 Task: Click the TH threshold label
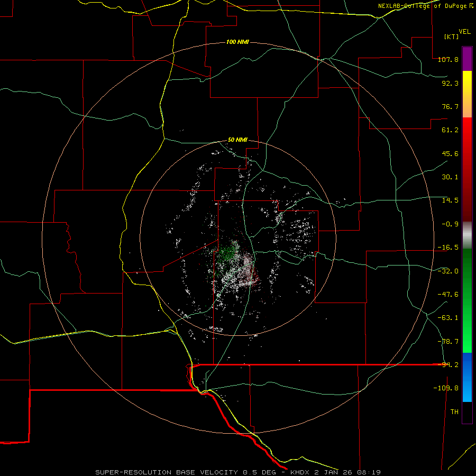[x=454, y=412]
